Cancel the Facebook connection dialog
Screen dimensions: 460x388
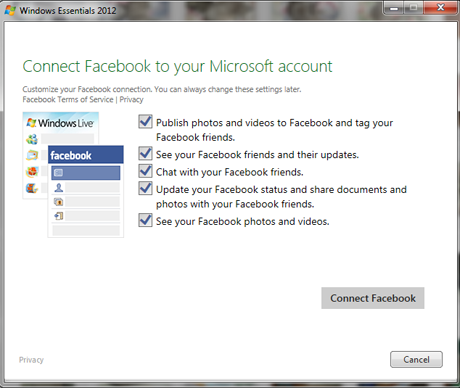click(x=416, y=359)
